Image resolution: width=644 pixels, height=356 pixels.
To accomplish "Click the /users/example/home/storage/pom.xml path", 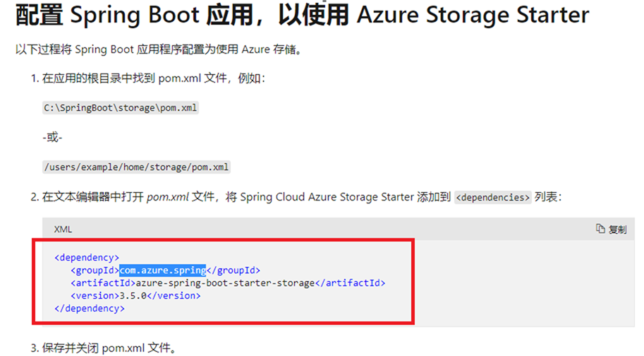I will [x=136, y=167].
